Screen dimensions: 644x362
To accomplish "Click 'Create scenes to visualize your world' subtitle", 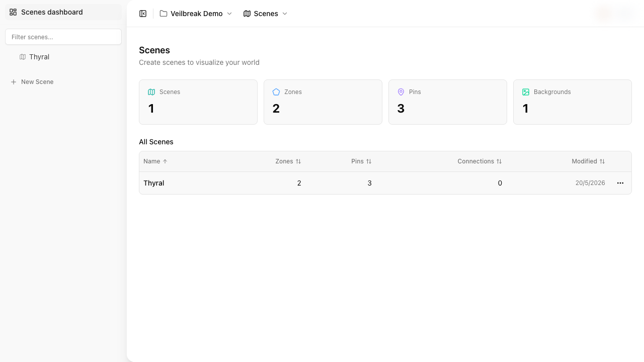I will click(x=199, y=62).
